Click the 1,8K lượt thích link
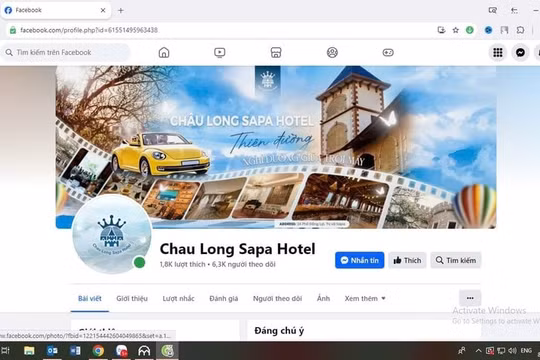Viewport: 540px width, 360px height. [182, 264]
